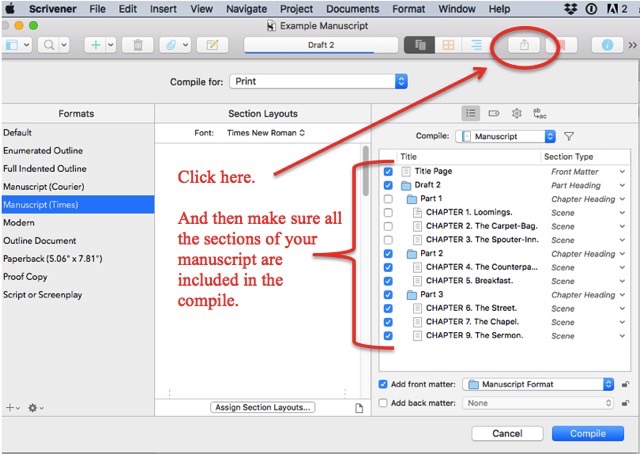
Task: Open the blue Inspector info icon
Action: coord(607,45)
